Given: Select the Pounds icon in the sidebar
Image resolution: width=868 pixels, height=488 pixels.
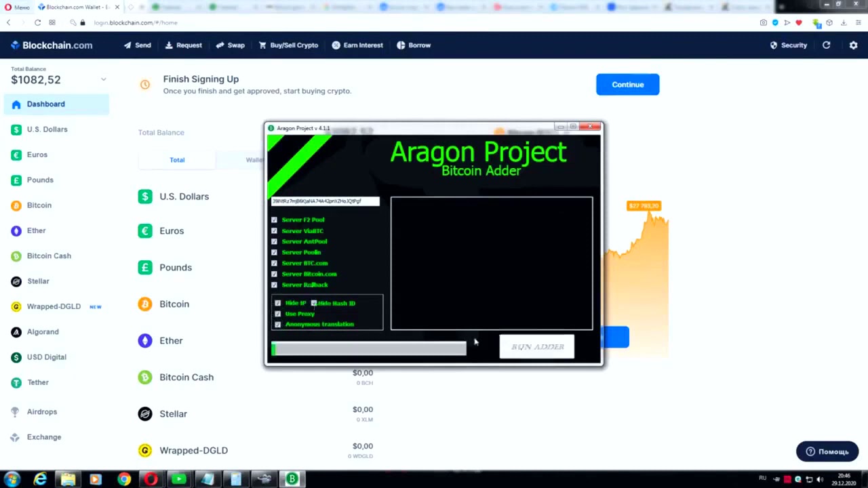Looking at the screenshot, I should [16, 180].
